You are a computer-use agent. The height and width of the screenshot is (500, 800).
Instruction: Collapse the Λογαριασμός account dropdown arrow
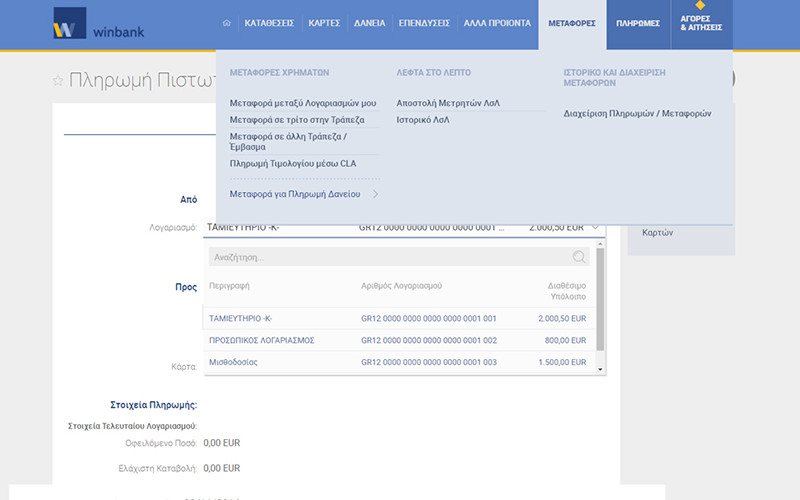tap(596, 227)
